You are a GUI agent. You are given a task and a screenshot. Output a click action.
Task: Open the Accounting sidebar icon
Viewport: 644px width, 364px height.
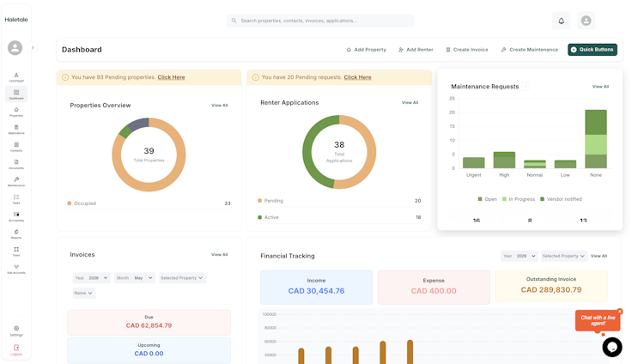pyautogui.click(x=16, y=216)
